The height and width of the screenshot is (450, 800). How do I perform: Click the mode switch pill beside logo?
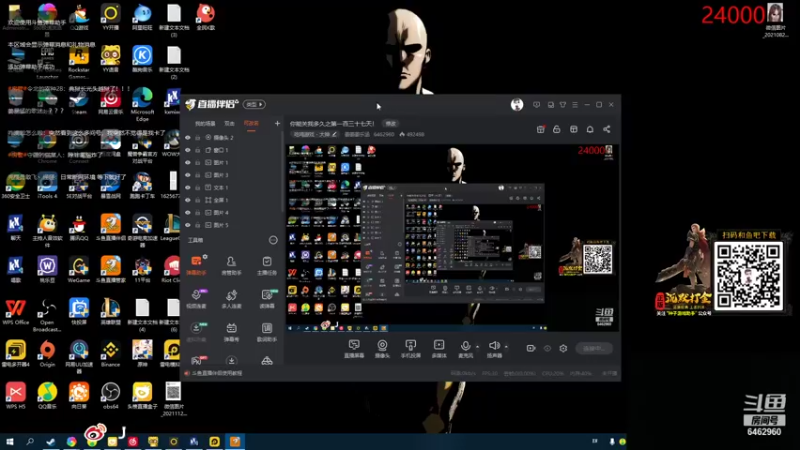(x=254, y=105)
